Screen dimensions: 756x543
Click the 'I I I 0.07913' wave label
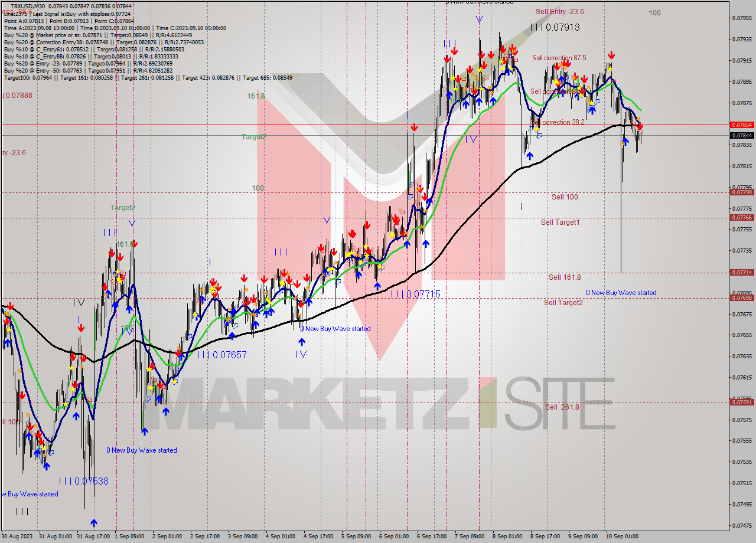click(555, 27)
